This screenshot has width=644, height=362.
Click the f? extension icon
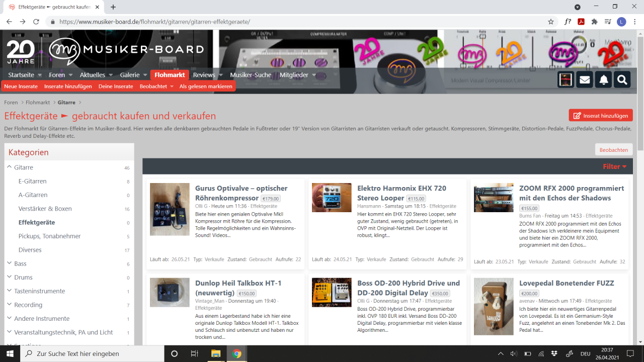pyautogui.click(x=568, y=22)
